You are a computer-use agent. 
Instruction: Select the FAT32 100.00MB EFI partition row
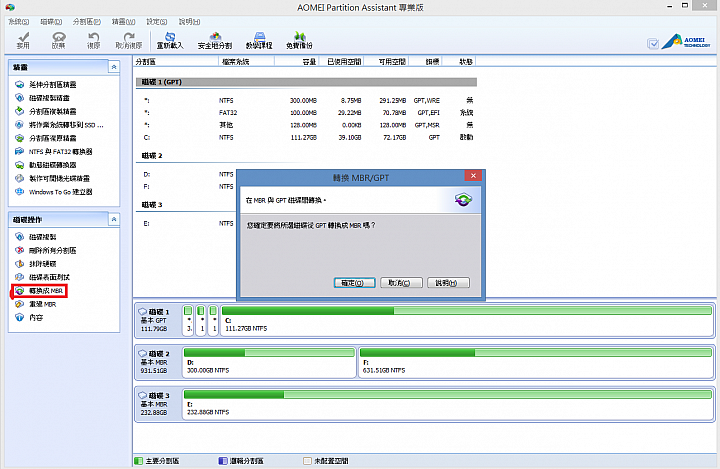(306, 113)
